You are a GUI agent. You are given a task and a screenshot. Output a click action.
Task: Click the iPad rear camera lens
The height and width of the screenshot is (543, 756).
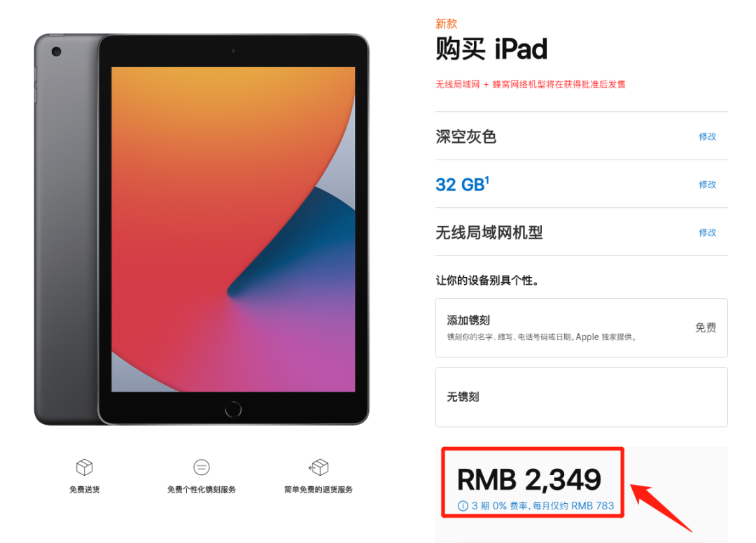tap(57, 52)
